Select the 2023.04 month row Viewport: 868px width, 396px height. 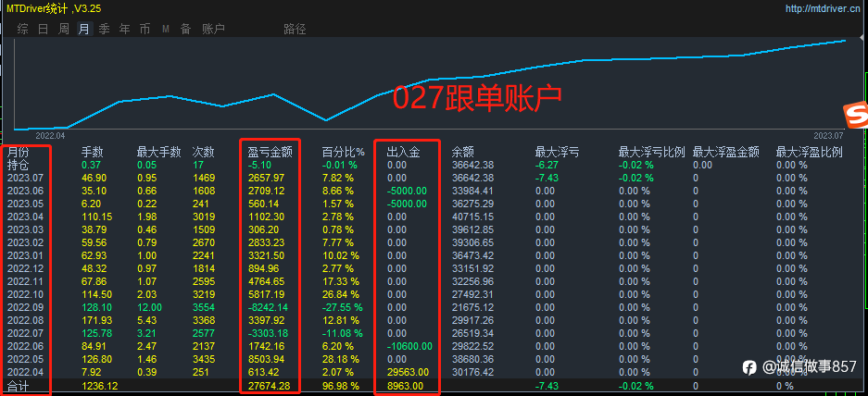click(x=23, y=217)
